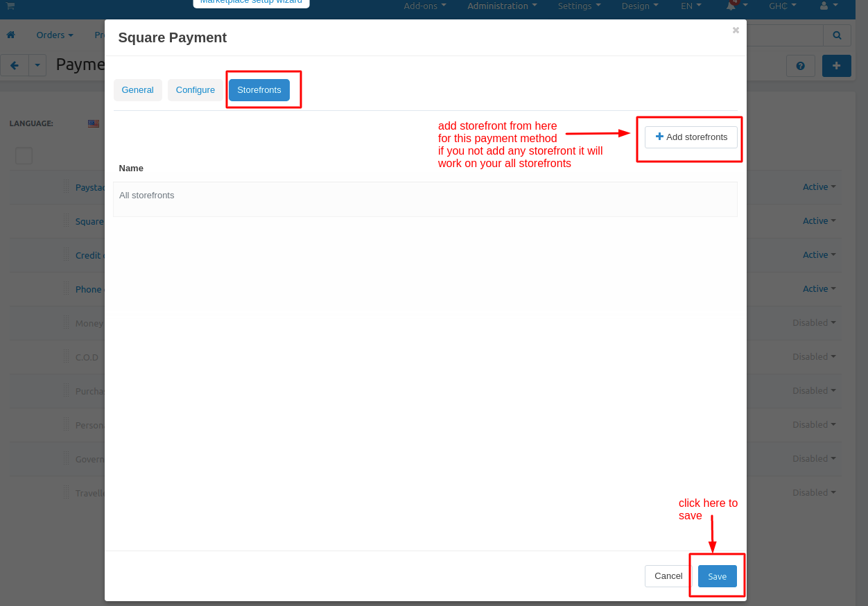
Task: Open the Administration dropdown menu
Action: (502, 6)
